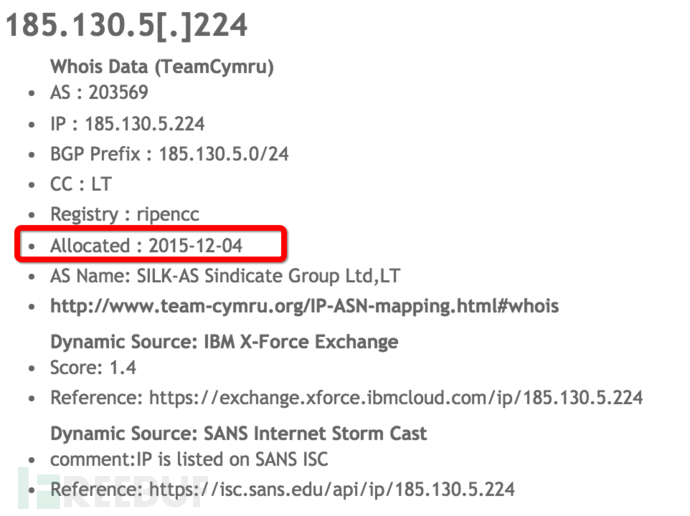Image resolution: width=690 pixels, height=516 pixels.
Task: Select the CC : LT line
Action: [81, 184]
